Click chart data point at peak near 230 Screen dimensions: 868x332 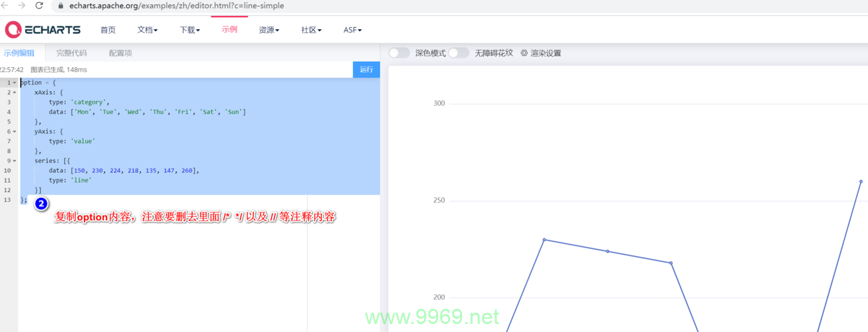544,240
